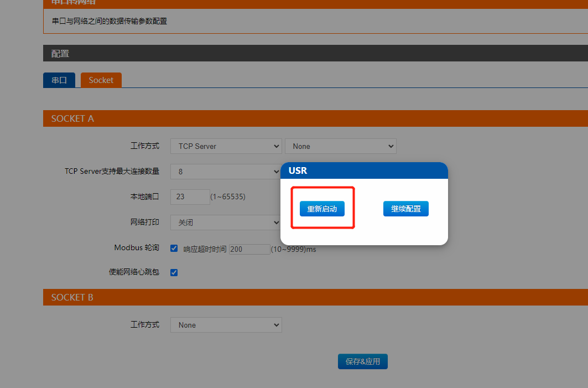This screenshot has width=588, height=388.
Task: Click the 本地端口 input field
Action: pos(190,196)
